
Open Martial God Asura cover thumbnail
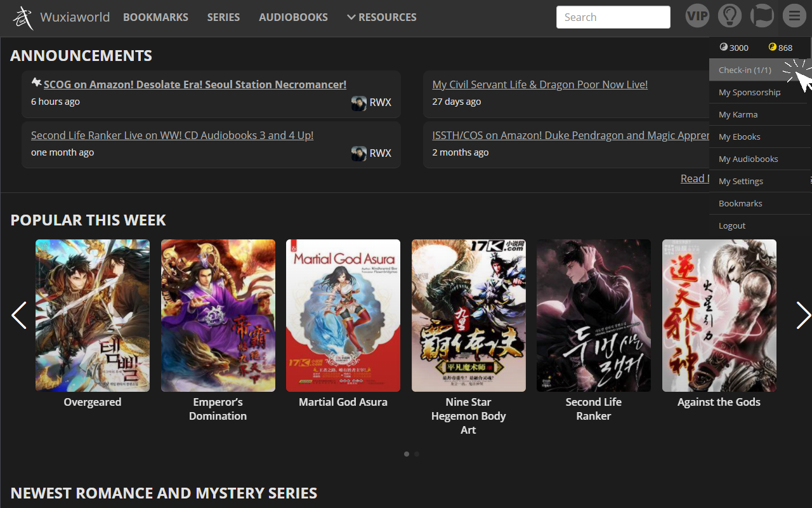click(343, 316)
